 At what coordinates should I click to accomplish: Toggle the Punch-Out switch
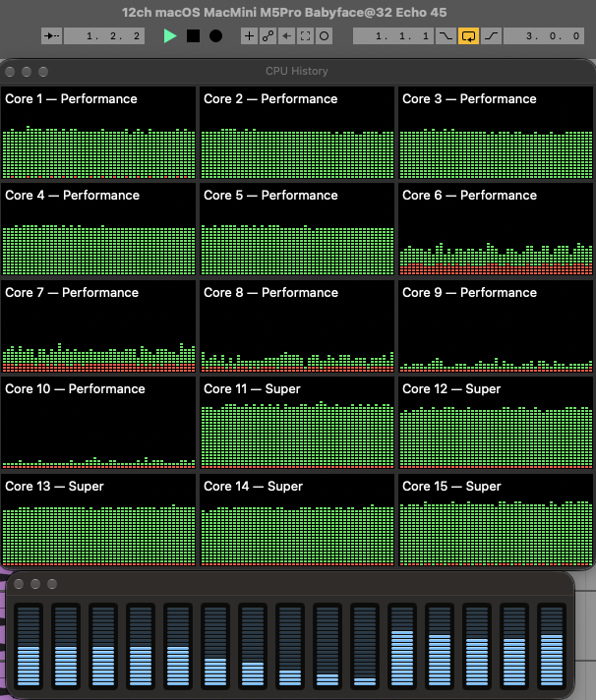point(491,36)
